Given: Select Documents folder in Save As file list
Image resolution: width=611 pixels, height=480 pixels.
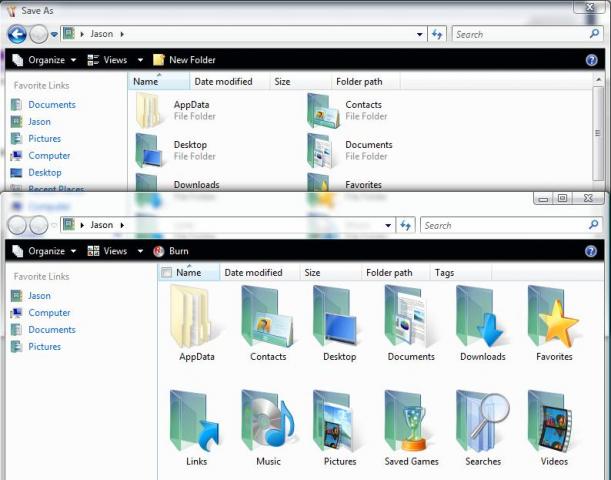Looking at the screenshot, I should 350,150.
